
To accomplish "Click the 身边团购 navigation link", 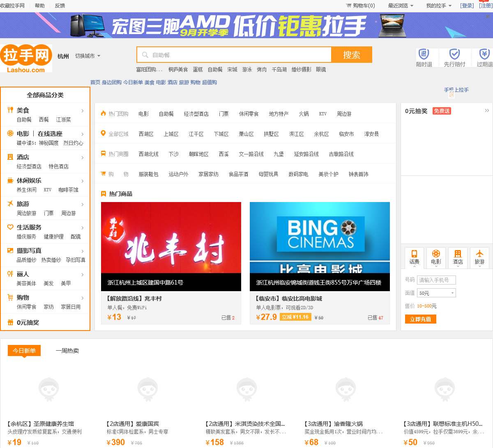I will coord(112,82).
